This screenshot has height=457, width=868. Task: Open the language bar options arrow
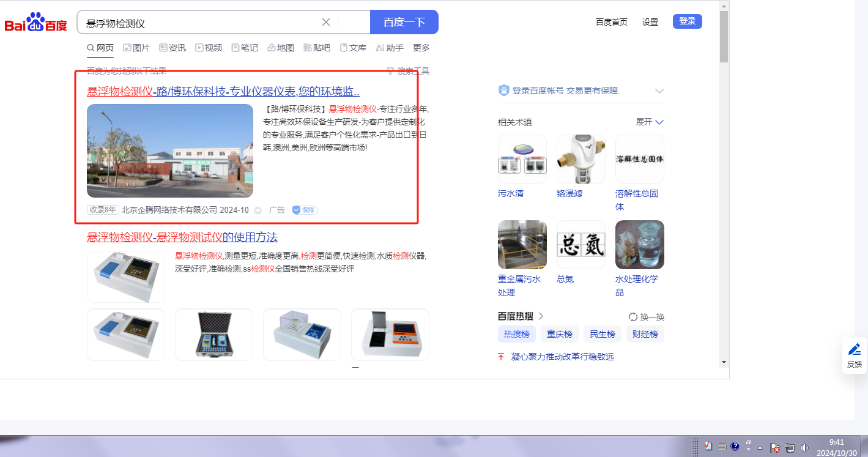click(x=748, y=450)
